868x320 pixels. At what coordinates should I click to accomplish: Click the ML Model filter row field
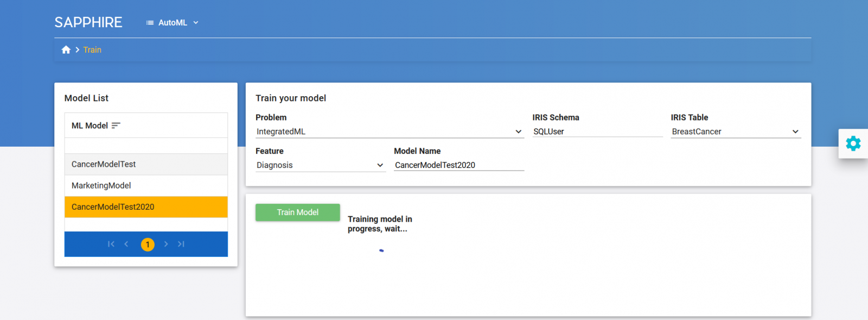(x=146, y=146)
